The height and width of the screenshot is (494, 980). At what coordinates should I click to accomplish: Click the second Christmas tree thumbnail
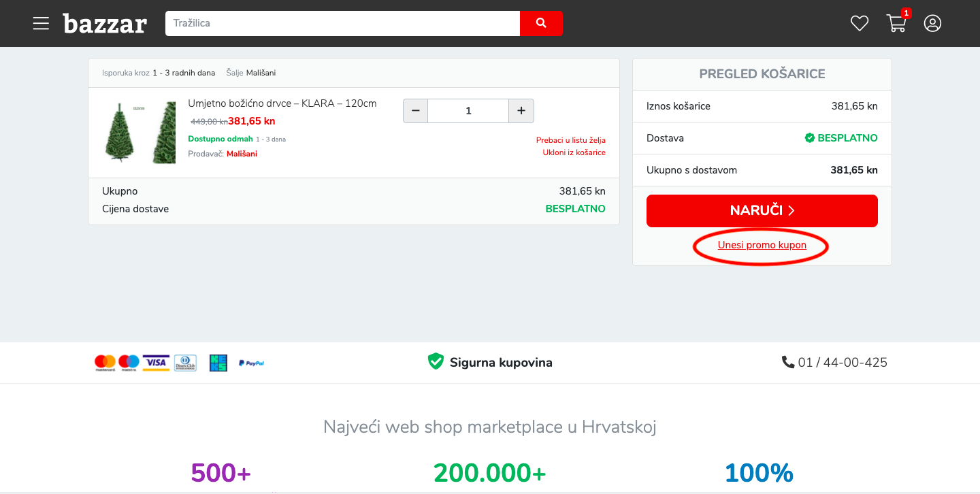164,131
